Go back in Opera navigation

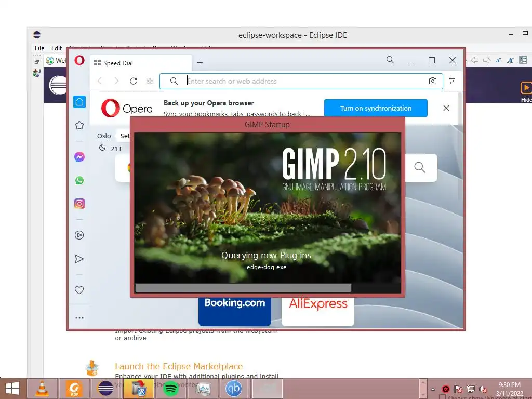(100, 81)
